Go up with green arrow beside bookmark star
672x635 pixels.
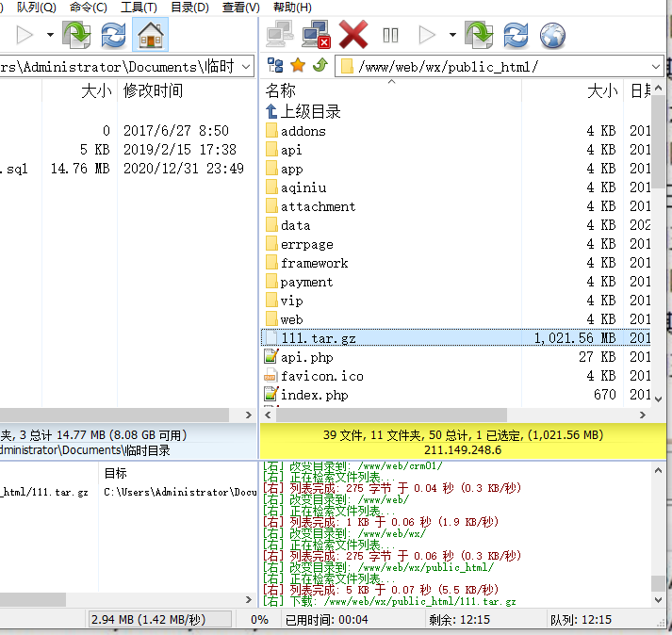(320, 66)
